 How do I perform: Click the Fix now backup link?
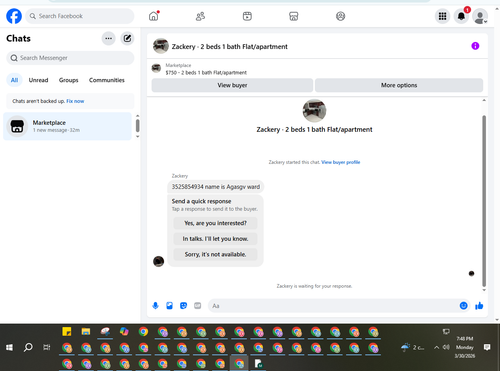coord(75,101)
